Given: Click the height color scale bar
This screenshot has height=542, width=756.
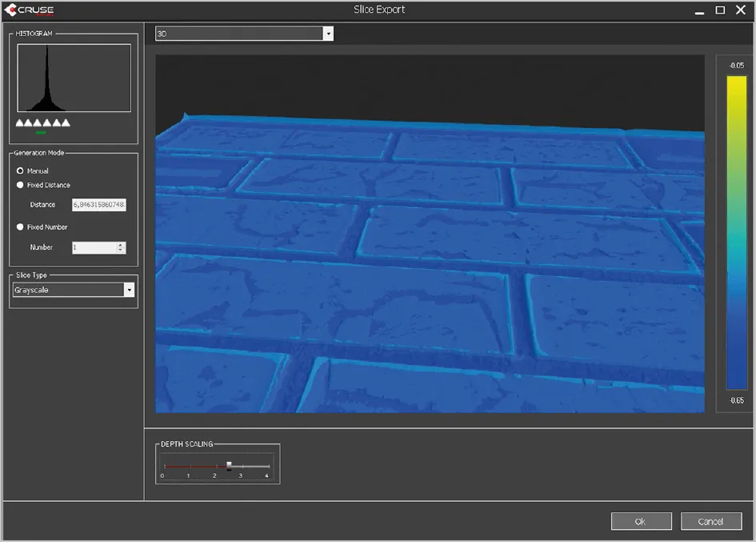Looking at the screenshot, I should pos(736,232).
